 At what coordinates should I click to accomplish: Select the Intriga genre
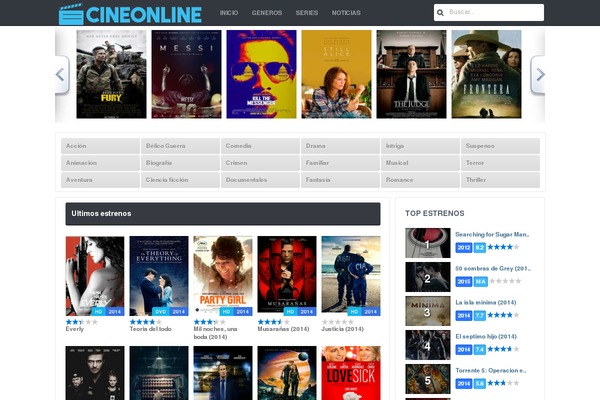click(420, 146)
